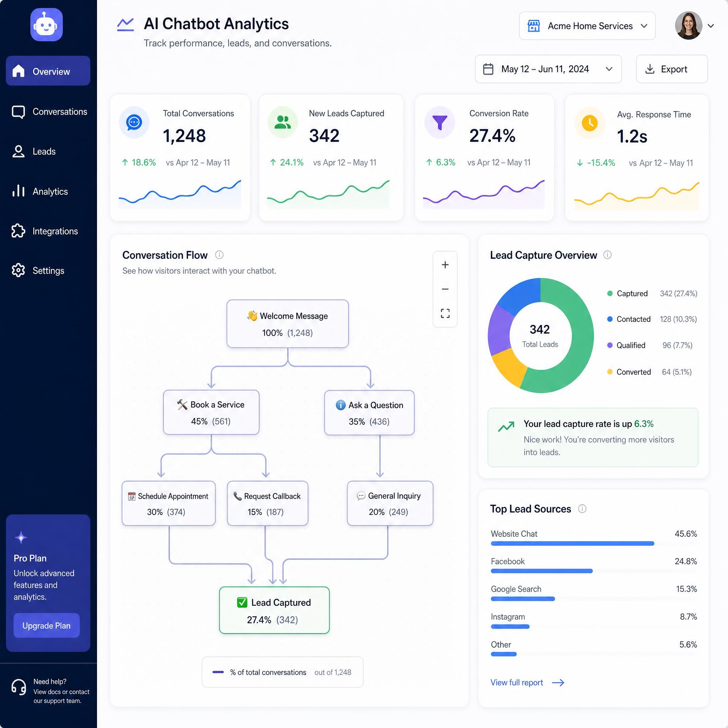Click the line chart icon beside AI Chatbot Analytics

(125, 25)
